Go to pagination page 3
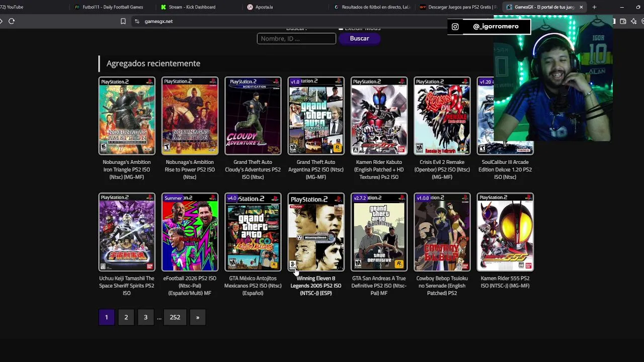This screenshot has width=644, height=362. pos(146,317)
